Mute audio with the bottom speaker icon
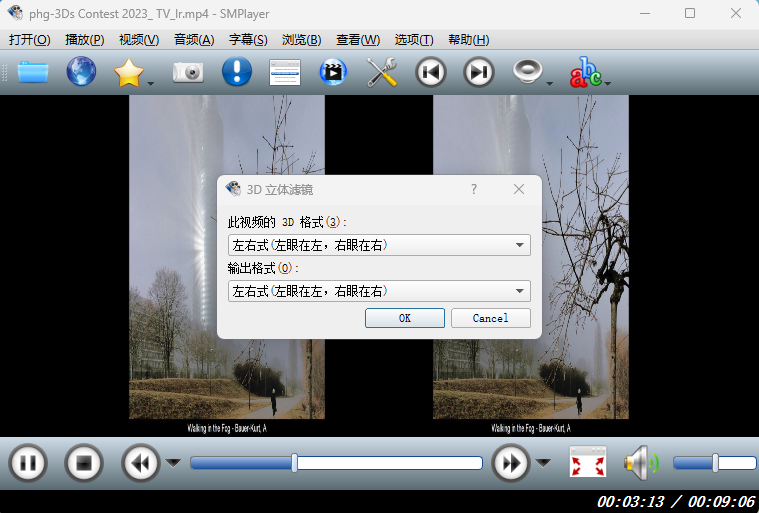759x513 pixels. click(641, 463)
